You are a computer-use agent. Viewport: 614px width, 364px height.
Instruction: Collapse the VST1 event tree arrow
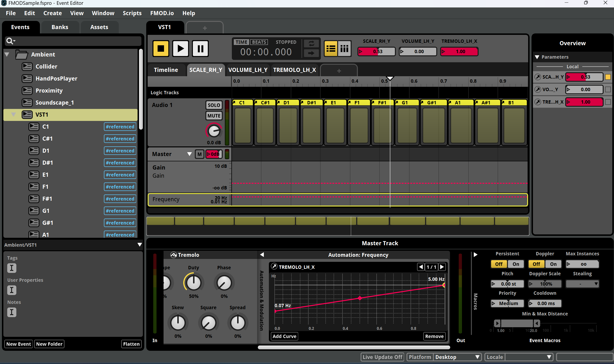13,114
